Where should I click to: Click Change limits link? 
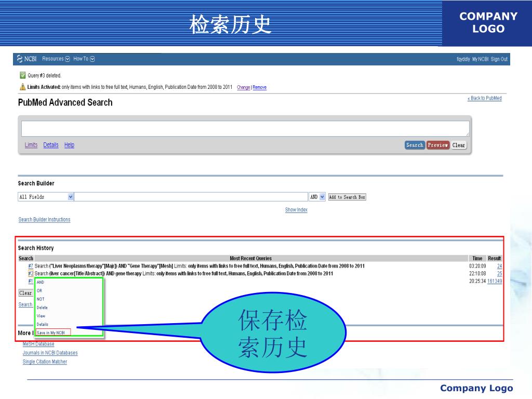pyautogui.click(x=243, y=87)
